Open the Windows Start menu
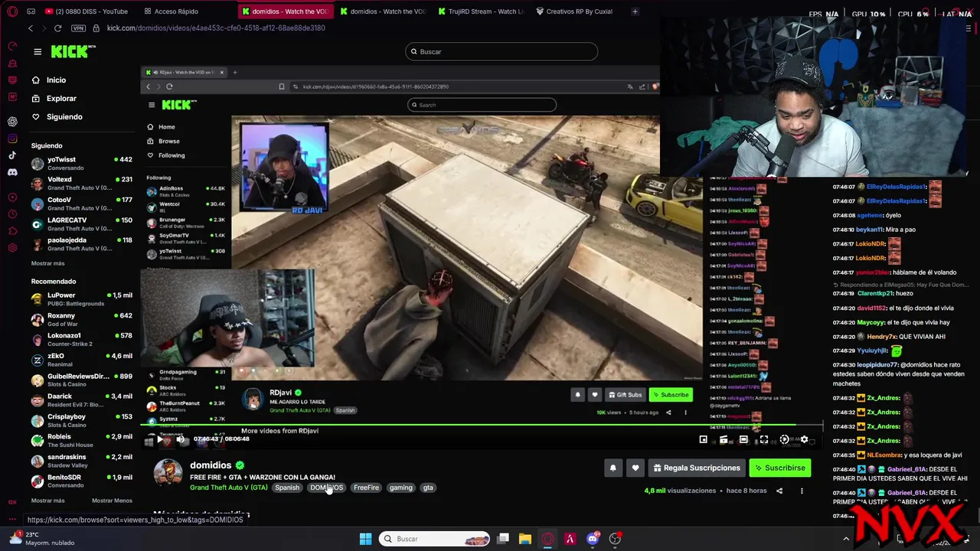Image resolution: width=980 pixels, height=551 pixels. [365, 539]
